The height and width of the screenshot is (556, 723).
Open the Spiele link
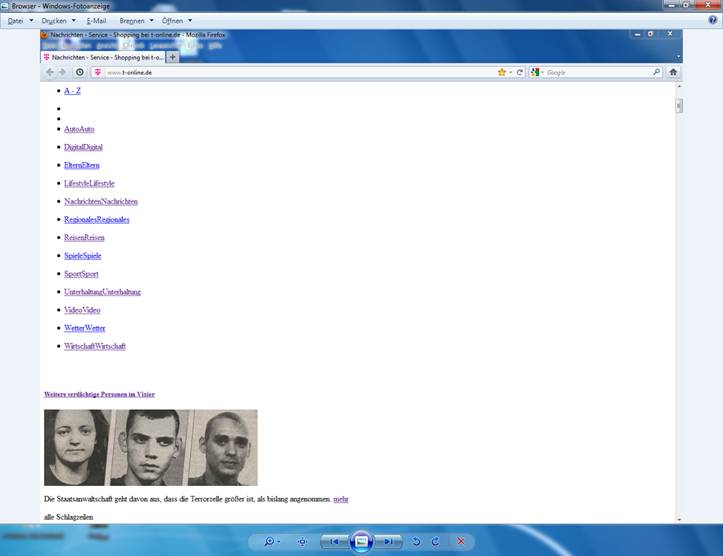[x=83, y=255]
